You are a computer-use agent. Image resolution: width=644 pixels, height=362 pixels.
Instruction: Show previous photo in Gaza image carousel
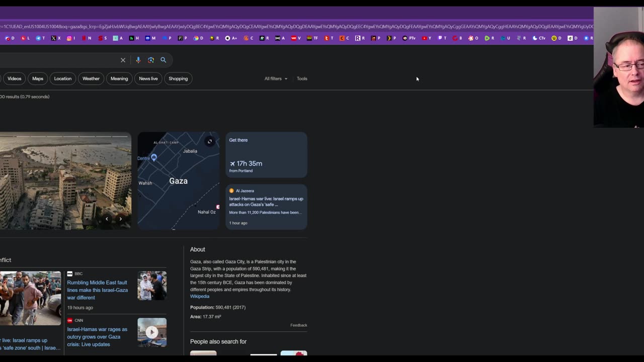[107, 219]
